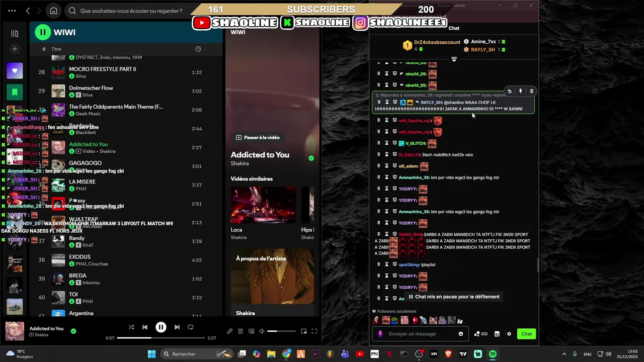The image size is (644, 362).
Task: Expand leaderboard chevron under DrZ4cksubsaccount
Action: pos(454,59)
